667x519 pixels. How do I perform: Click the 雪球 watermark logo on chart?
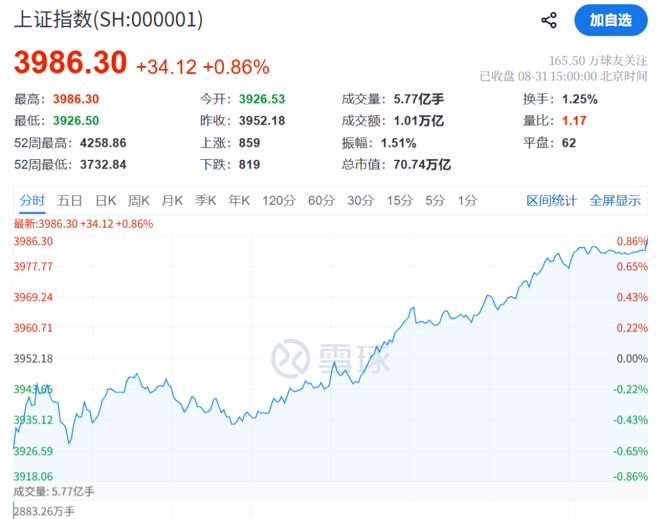click(330, 359)
